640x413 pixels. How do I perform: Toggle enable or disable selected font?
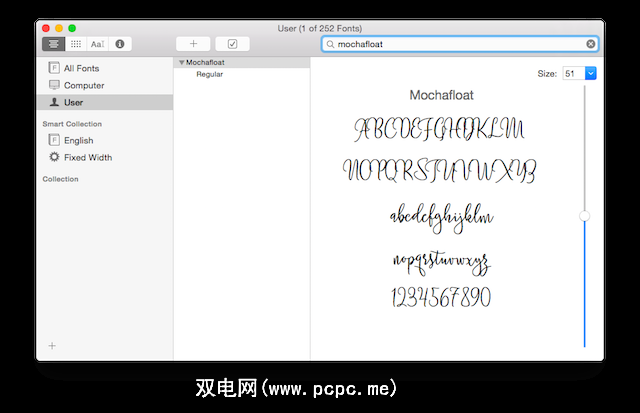[233, 44]
